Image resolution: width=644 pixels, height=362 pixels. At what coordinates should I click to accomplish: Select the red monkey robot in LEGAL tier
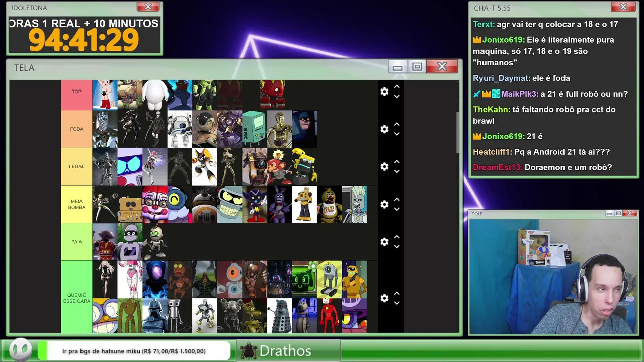click(279, 166)
